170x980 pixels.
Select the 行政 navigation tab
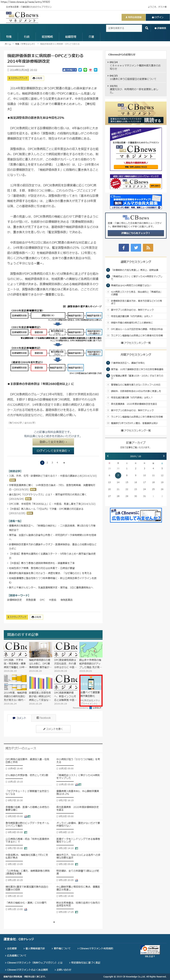click(27, 37)
